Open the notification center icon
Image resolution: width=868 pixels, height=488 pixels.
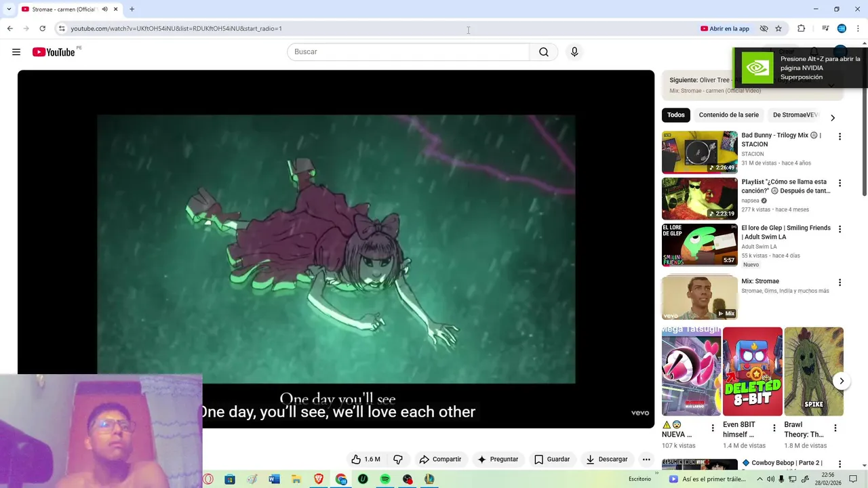pos(853,479)
